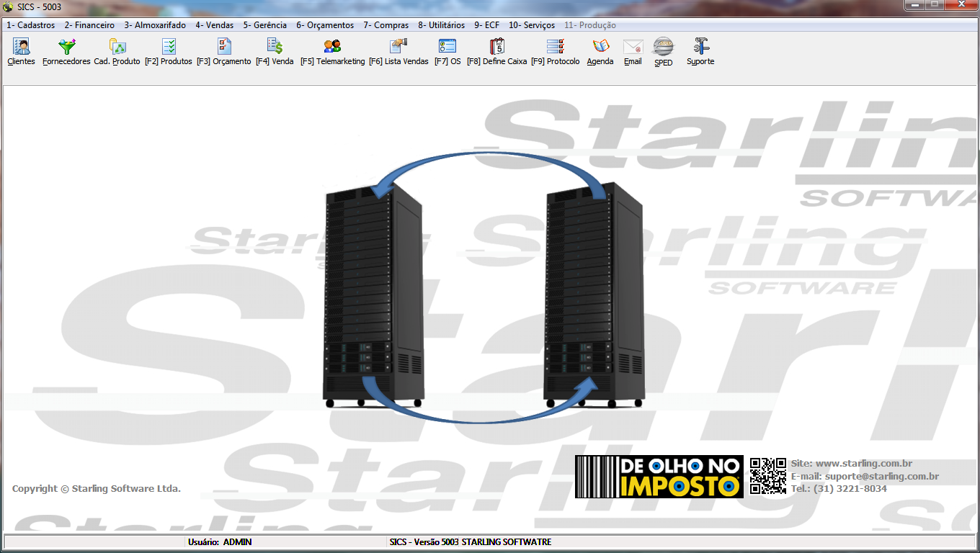Viewport: 980px width, 553px height.
Task: Click the Usuário: ADMIN status bar entry
Action: 220,541
